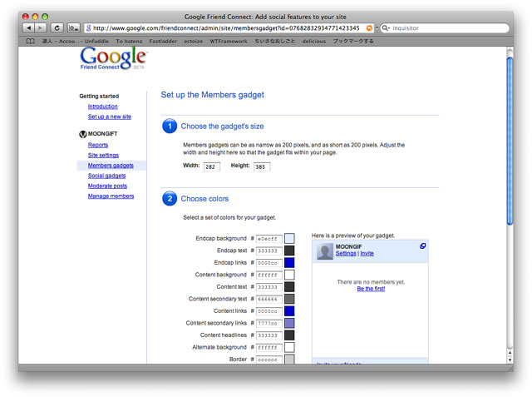
Task: Click the toolbar button left of address bar
Action: coord(74,27)
